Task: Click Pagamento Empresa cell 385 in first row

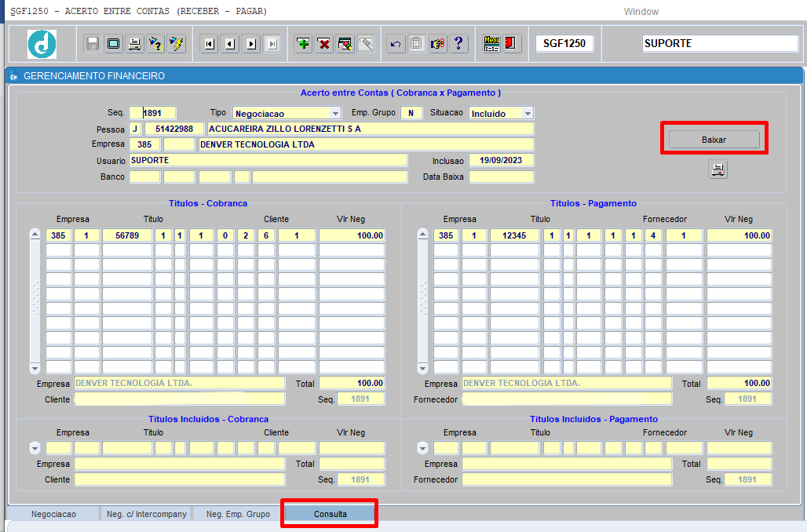Action: pyautogui.click(x=446, y=235)
